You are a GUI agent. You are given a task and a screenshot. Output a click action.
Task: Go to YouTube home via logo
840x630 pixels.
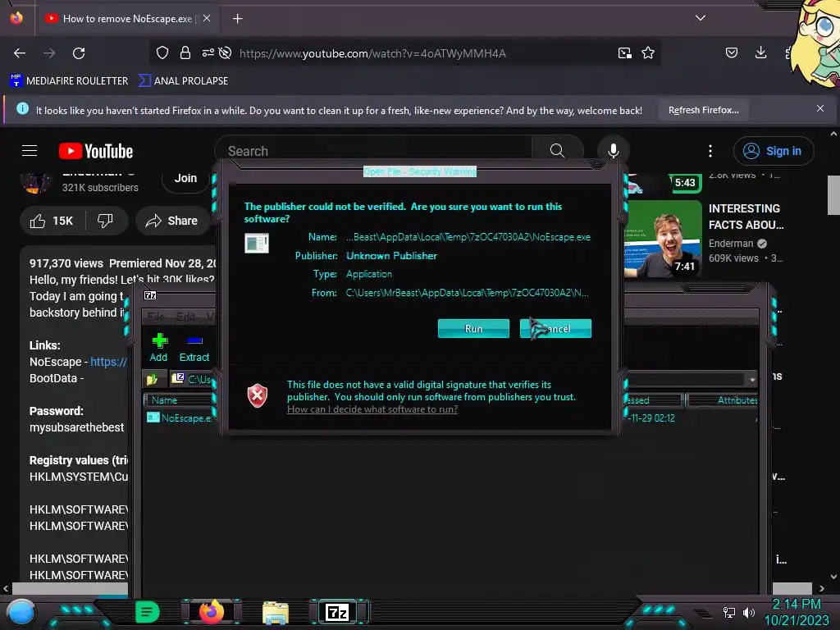tap(96, 151)
